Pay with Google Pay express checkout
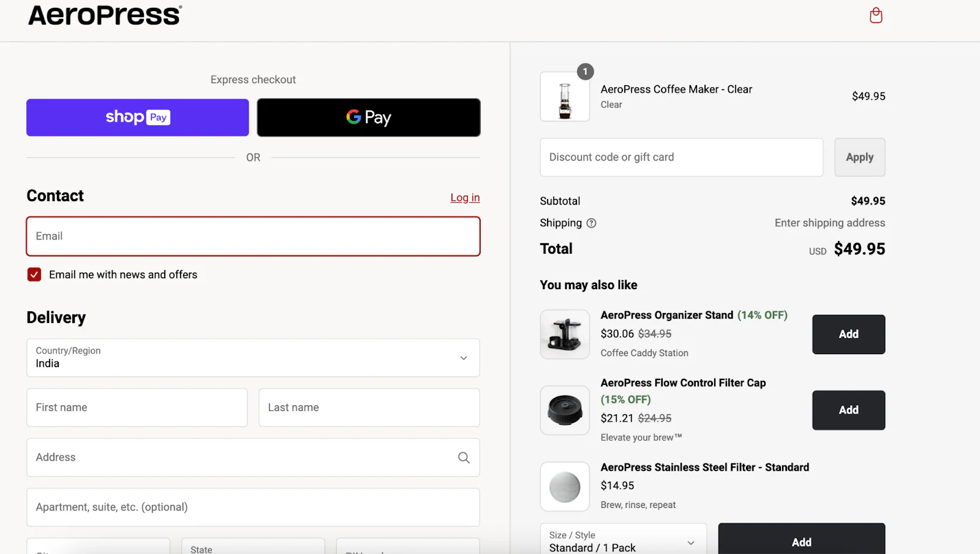 click(369, 118)
